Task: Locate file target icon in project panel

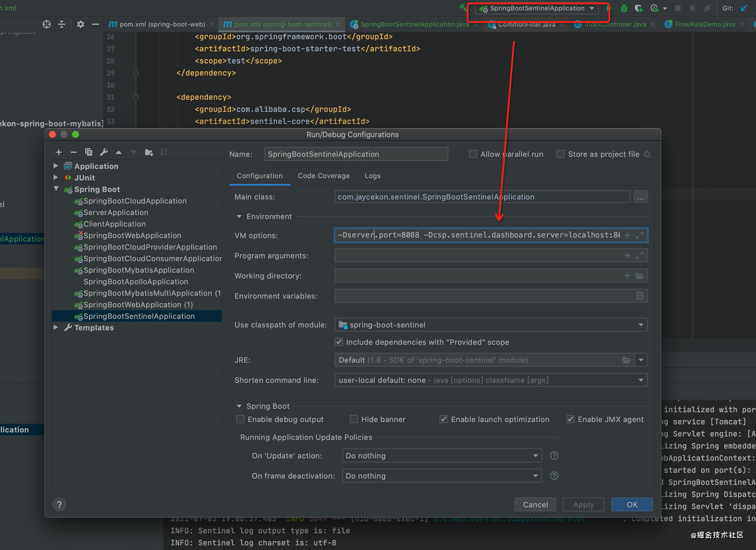Action: pyautogui.click(x=47, y=24)
